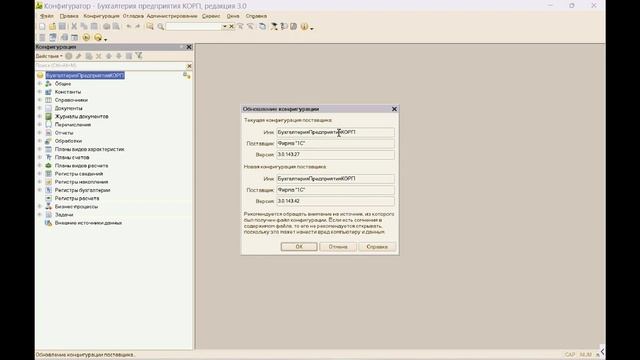Image resolution: width=640 pixels, height=360 pixels.
Task: Click the Undo arrow icon
Action: [129, 27]
